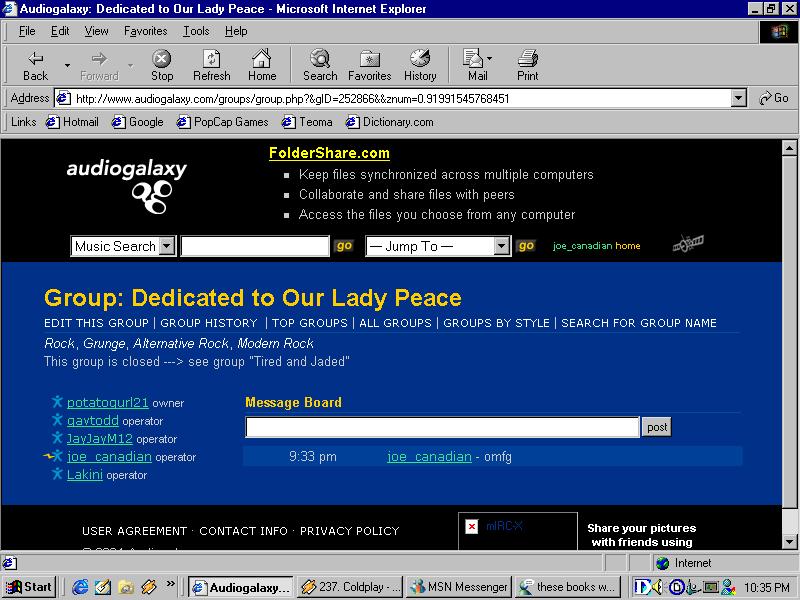Open the Search toolbar pane

(x=320, y=65)
